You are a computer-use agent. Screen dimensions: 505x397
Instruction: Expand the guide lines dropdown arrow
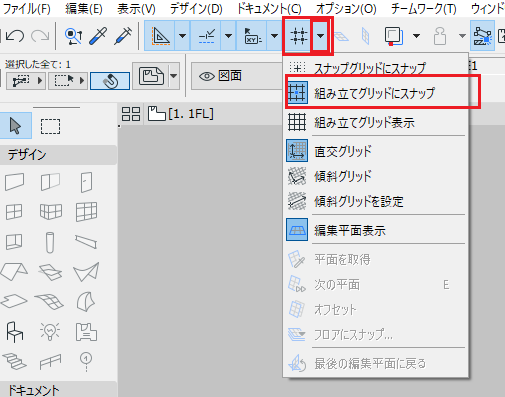tap(228, 36)
